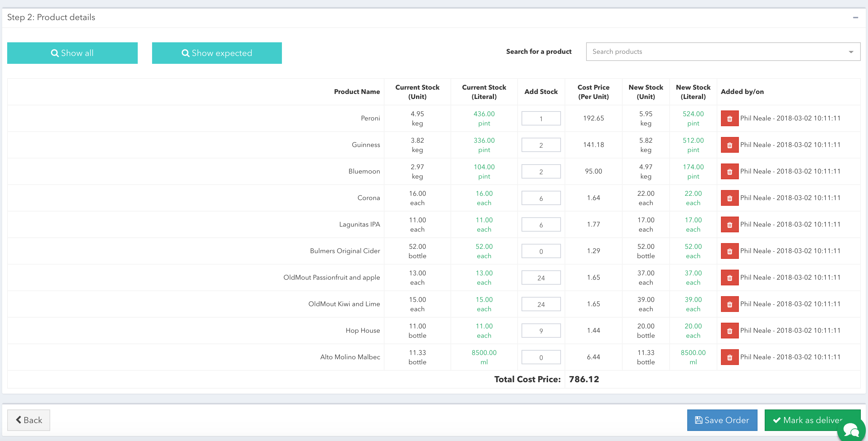Click the Peroni Add Stock input field

(x=541, y=118)
